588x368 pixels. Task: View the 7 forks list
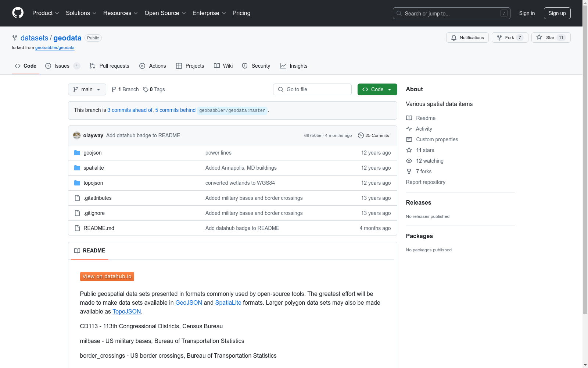tap(419, 171)
